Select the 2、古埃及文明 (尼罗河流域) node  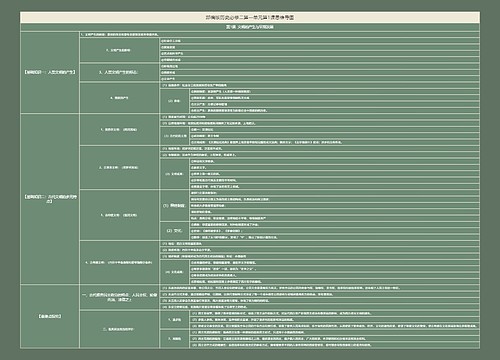pos(119,167)
